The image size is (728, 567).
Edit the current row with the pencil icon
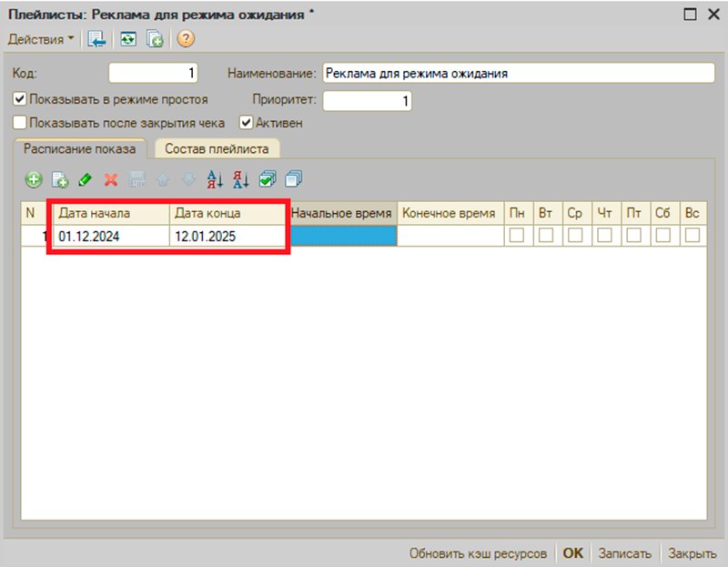pyautogui.click(x=86, y=179)
